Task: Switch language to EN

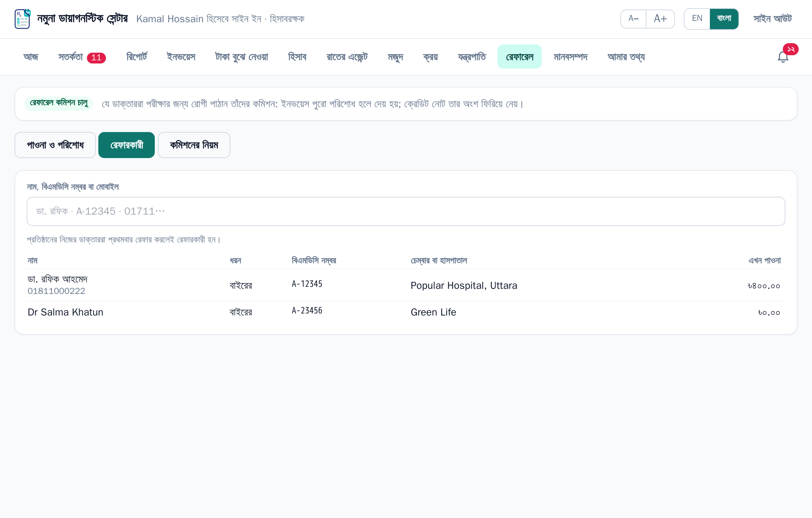Action: (697, 19)
